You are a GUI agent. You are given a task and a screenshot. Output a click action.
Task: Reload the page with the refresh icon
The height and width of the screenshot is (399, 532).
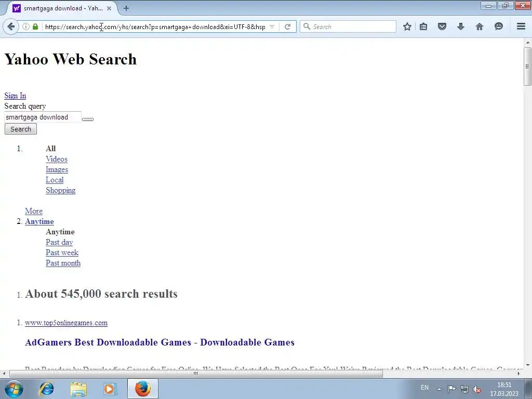click(287, 26)
